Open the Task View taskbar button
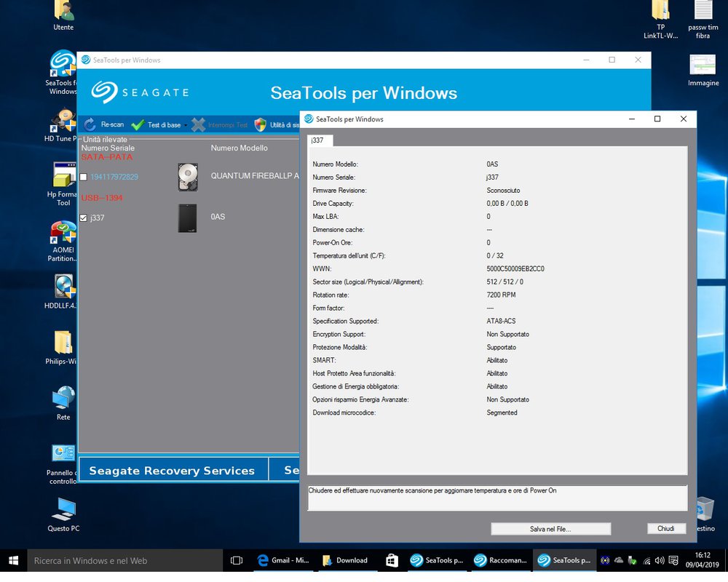This screenshot has width=728, height=582. coord(237,560)
